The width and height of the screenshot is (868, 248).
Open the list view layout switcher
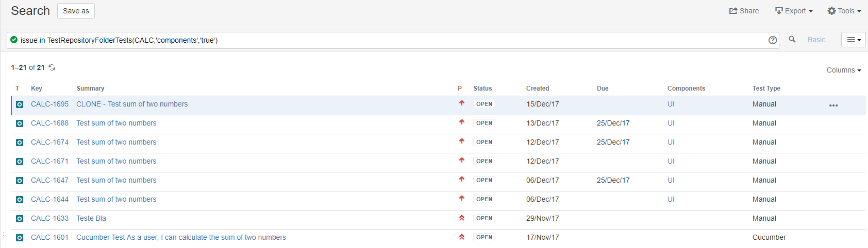pyautogui.click(x=854, y=40)
